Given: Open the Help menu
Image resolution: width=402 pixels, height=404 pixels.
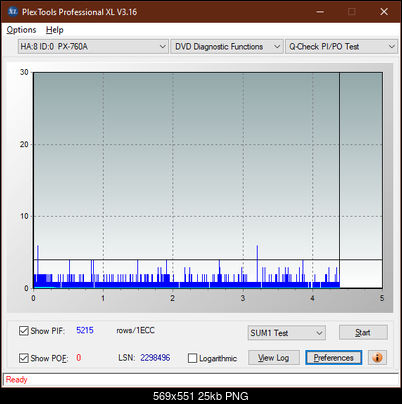Looking at the screenshot, I should 55,30.
